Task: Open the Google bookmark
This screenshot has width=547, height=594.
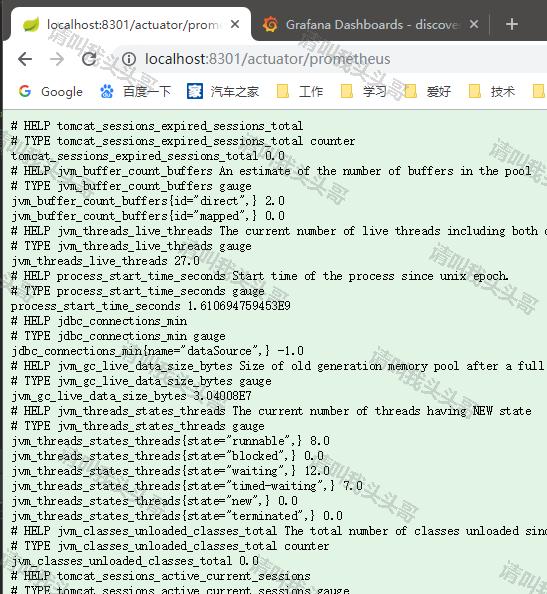Action: [x=50, y=91]
